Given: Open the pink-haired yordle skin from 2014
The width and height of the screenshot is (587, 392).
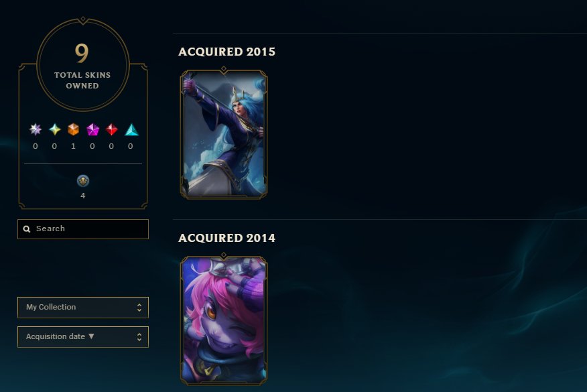Looking at the screenshot, I should (x=224, y=319).
